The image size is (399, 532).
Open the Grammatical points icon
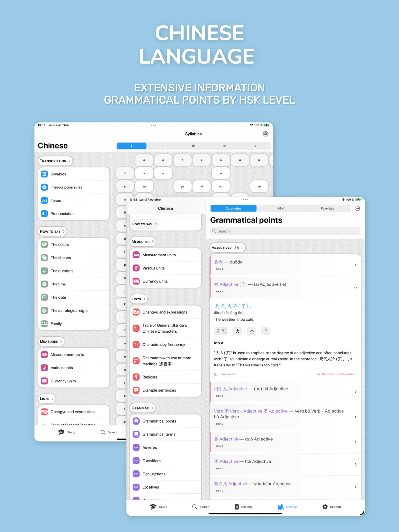coord(136,421)
